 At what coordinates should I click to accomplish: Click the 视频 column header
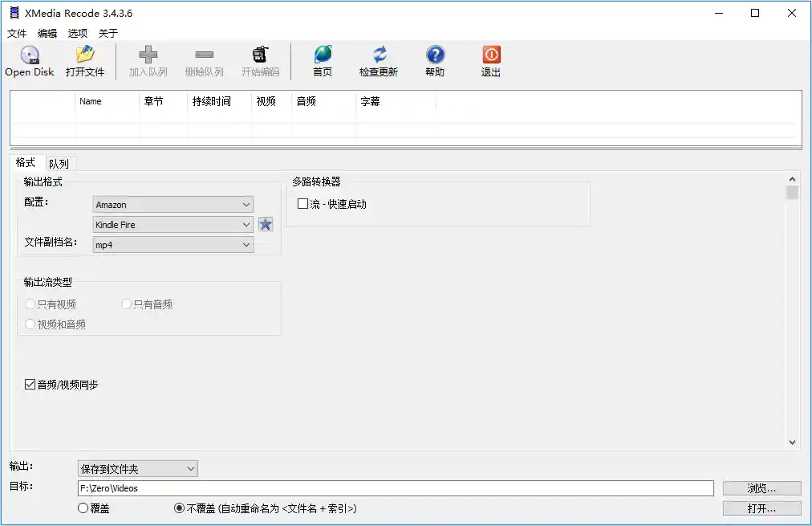point(272,101)
